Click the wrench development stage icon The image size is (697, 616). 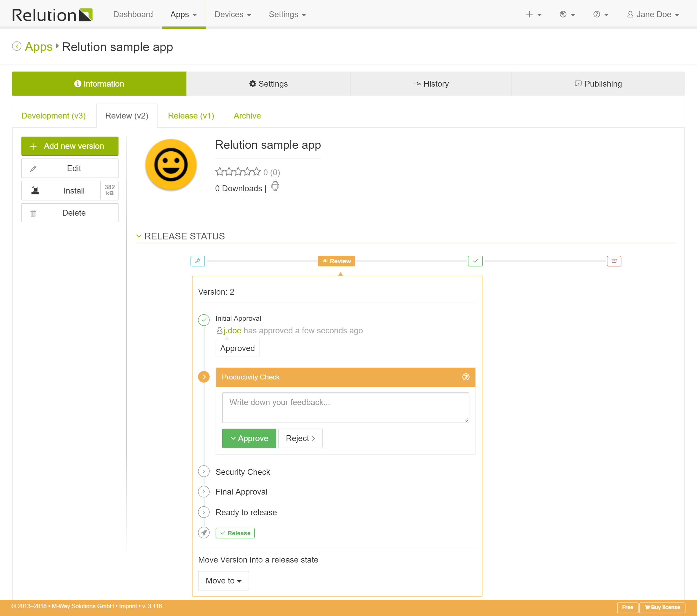pos(197,261)
